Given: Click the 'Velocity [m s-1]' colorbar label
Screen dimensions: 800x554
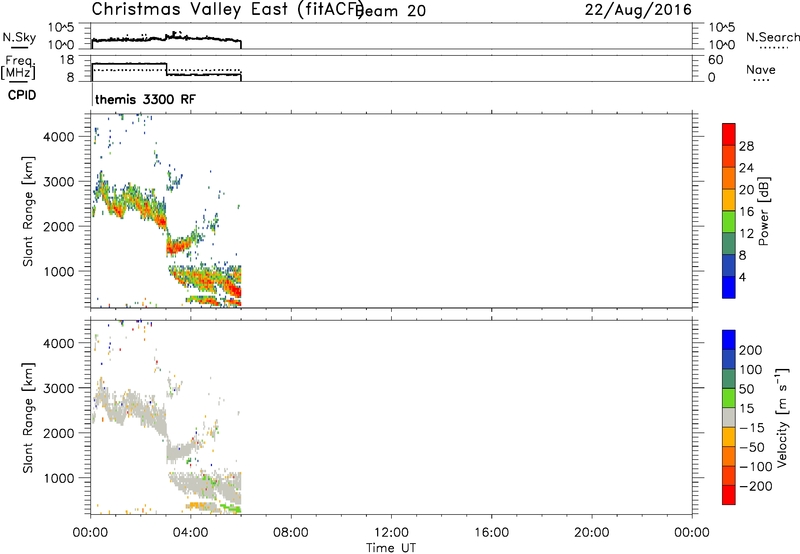Looking at the screenshot, I should pyautogui.click(x=781, y=417).
